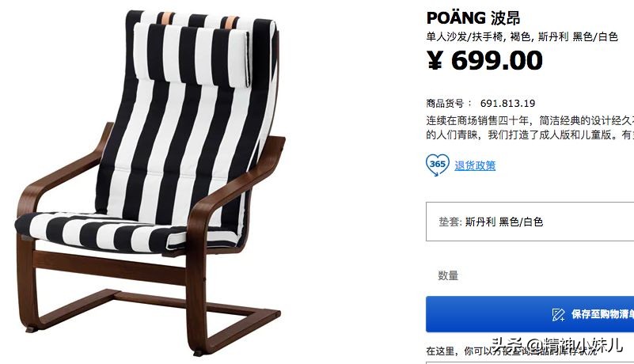The width and height of the screenshot is (634, 364).
Task: Click the 头条 @精神小妹儿 watermark
Action: 556,346
